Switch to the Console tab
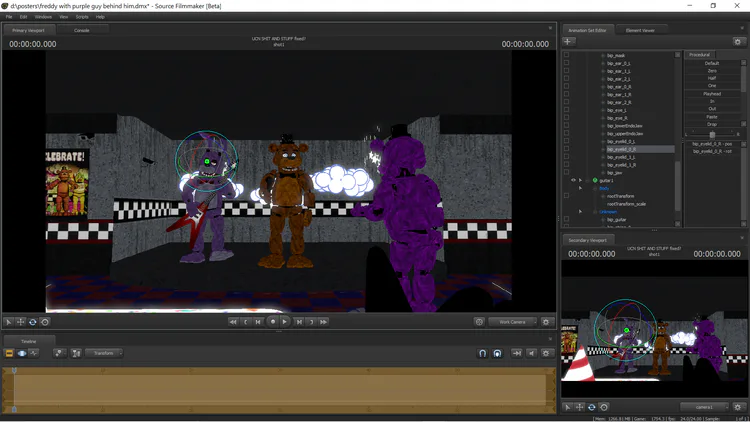750x422 pixels. tap(82, 30)
